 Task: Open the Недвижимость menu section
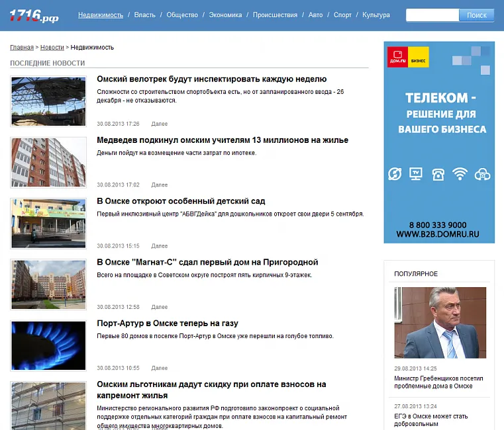[101, 15]
